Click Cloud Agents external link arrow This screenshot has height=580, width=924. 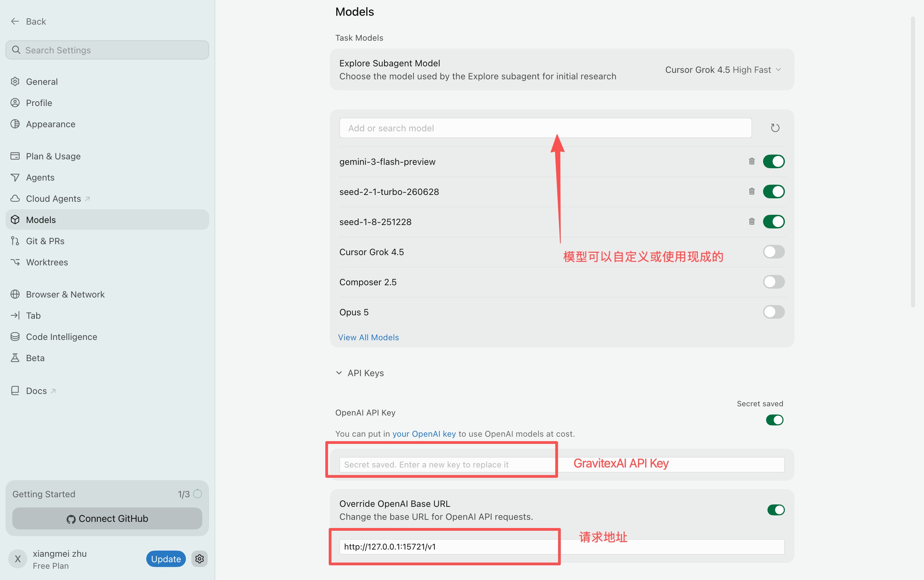87,199
